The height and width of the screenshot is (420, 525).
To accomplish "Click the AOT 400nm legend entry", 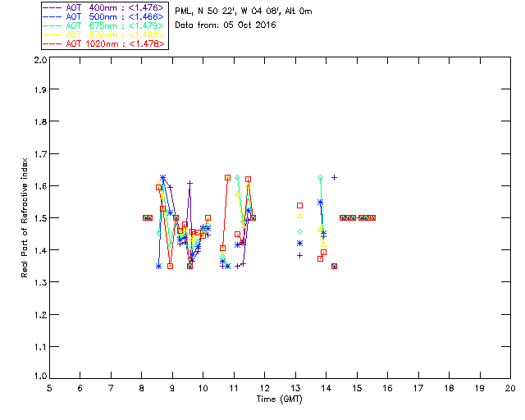I will coord(103,7).
